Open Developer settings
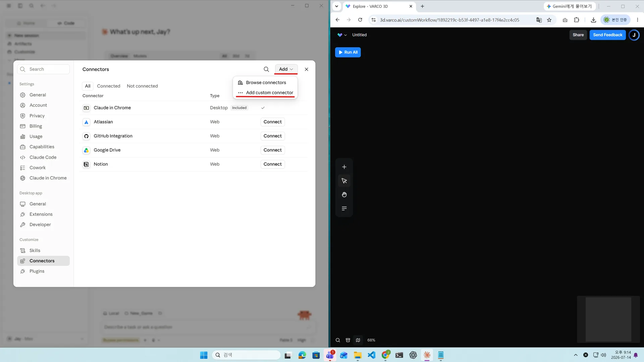644x362 pixels. click(x=43, y=225)
